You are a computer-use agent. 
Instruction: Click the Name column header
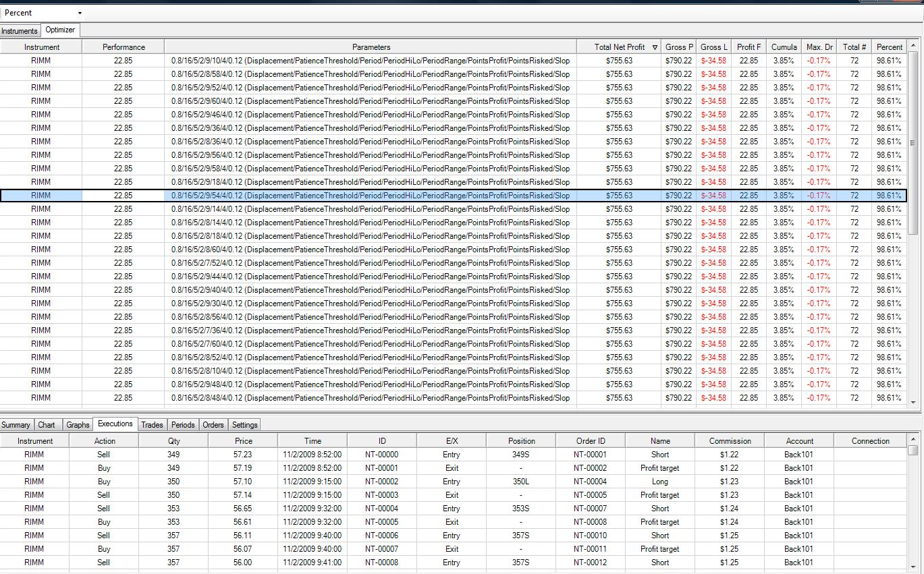660,441
